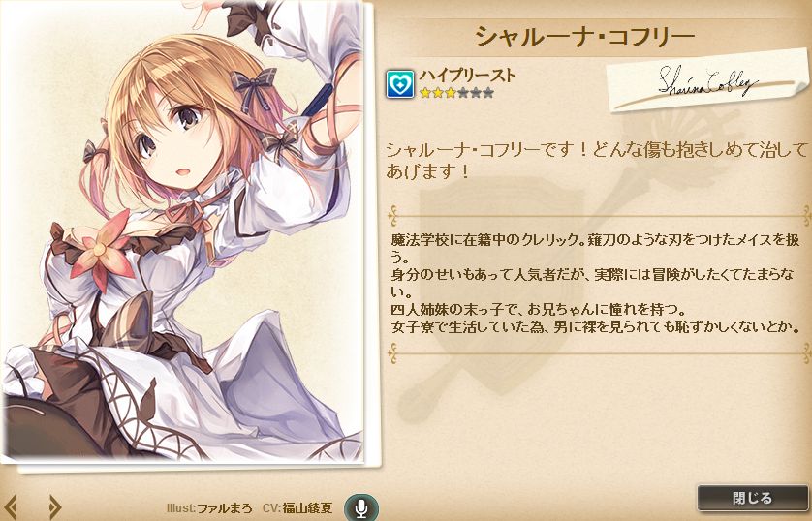The image size is (812, 521).
Task: Go to next character with right arrow
Action: (55, 506)
